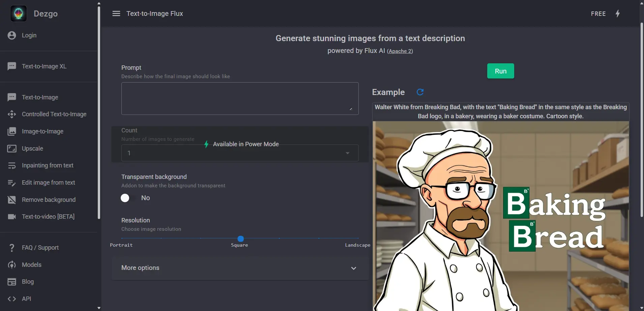The image size is (644, 311).
Task: Click the Text-to-Image sidebar icon
Action: point(12,97)
